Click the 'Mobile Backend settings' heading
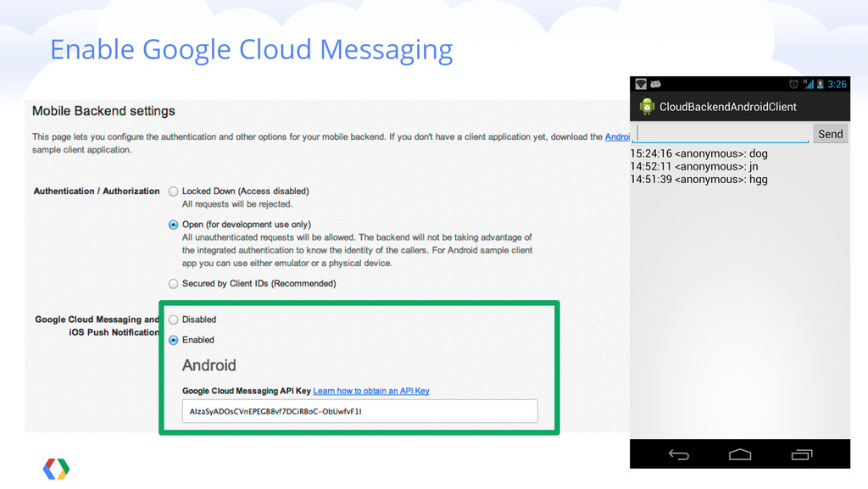Viewport: 868px width, 489px height. 103,111
